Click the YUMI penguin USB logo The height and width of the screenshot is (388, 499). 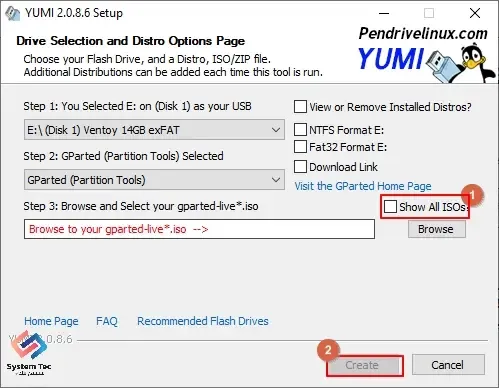[428, 63]
